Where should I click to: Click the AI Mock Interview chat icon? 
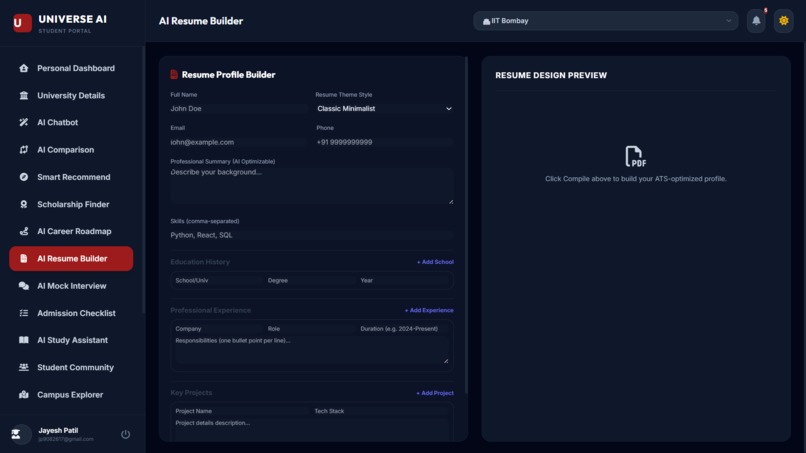(24, 286)
